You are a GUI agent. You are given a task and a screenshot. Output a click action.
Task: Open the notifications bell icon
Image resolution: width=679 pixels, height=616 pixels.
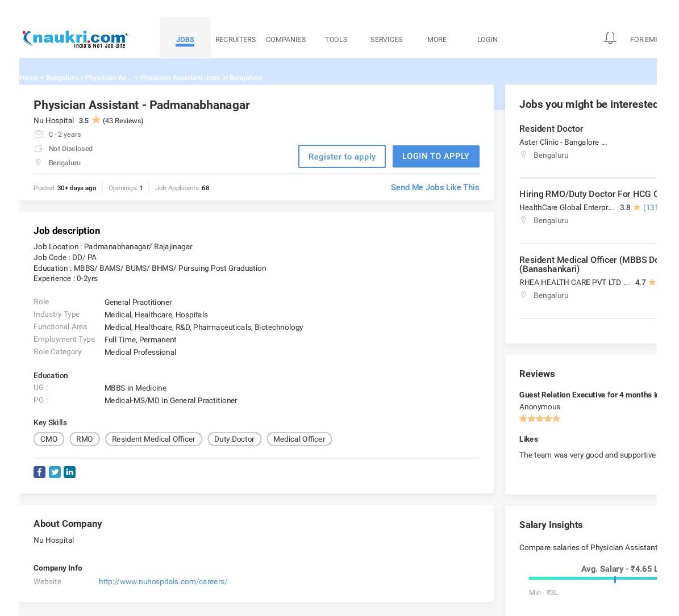(610, 38)
